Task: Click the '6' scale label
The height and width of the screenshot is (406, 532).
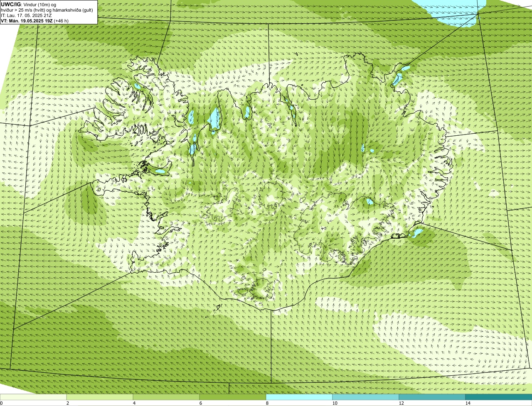Action: (200, 403)
